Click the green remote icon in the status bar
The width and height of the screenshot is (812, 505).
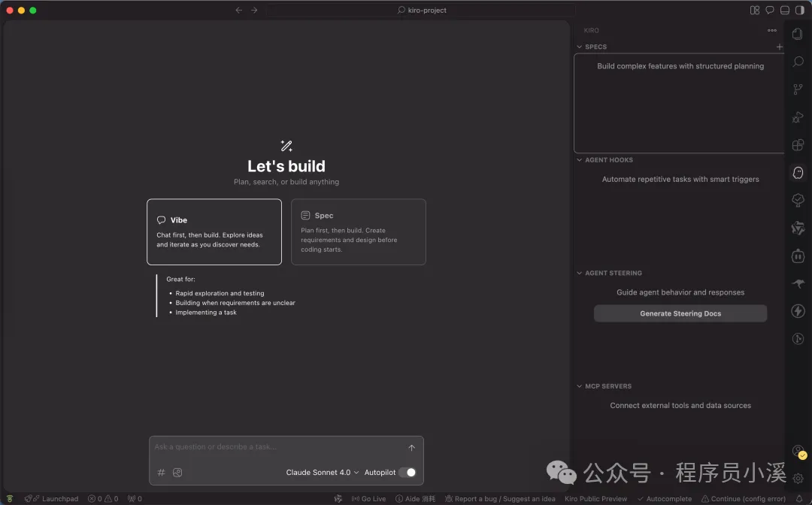[x=9, y=499]
